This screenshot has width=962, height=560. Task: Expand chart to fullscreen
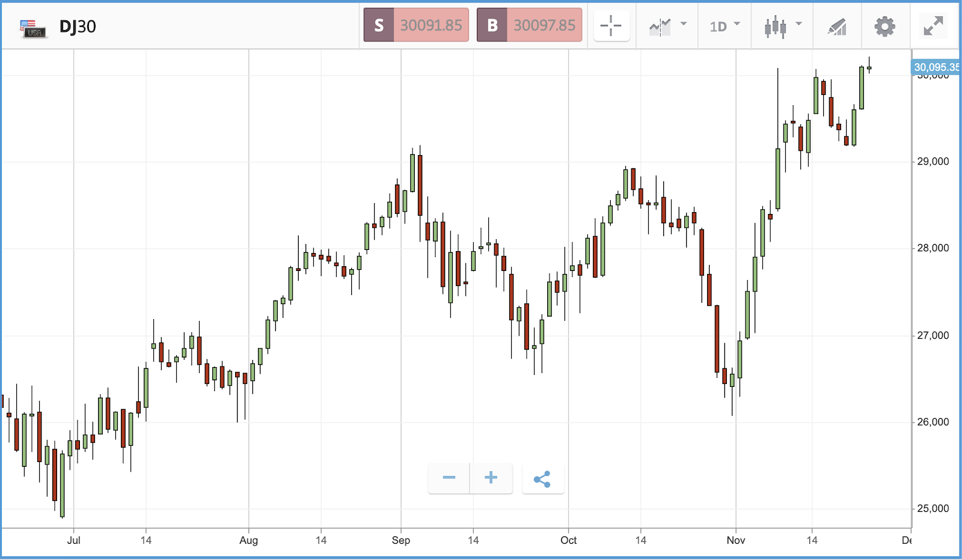coord(933,26)
